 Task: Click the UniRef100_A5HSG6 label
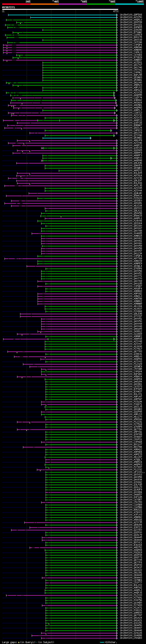point(131,419)
